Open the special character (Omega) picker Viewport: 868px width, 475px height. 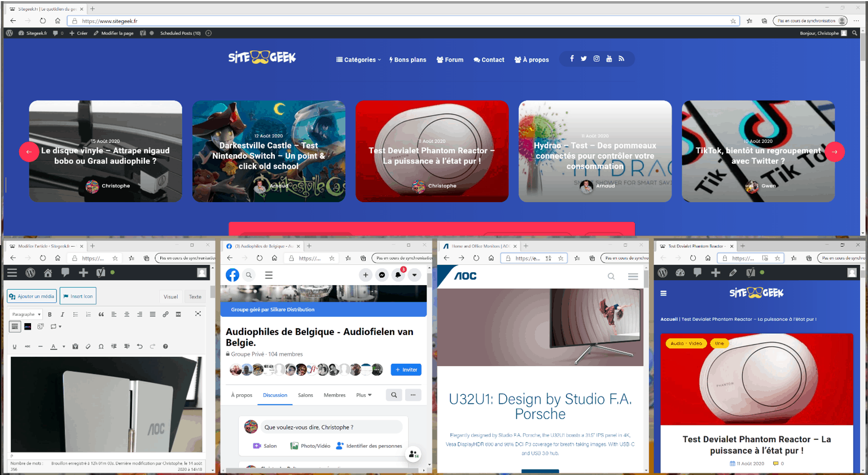pos(101,347)
